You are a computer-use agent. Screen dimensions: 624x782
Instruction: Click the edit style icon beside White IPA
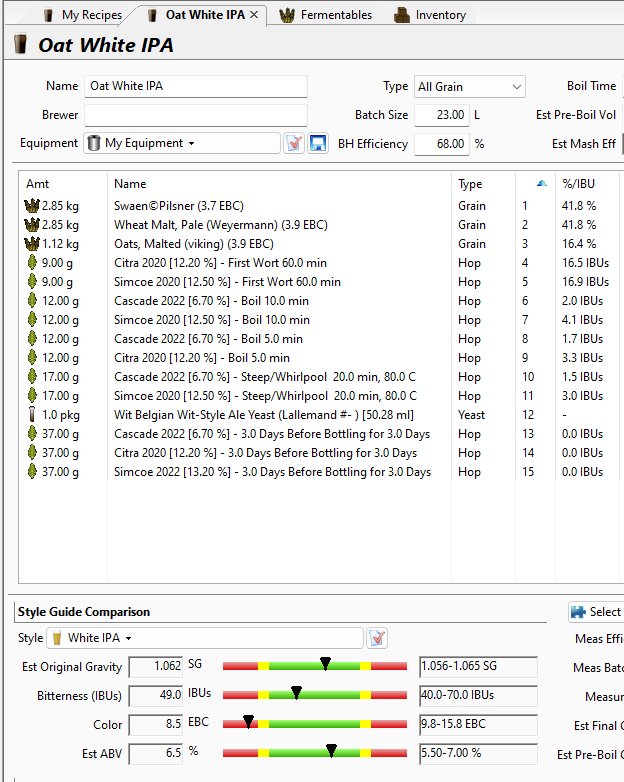pyautogui.click(x=377, y=638)
